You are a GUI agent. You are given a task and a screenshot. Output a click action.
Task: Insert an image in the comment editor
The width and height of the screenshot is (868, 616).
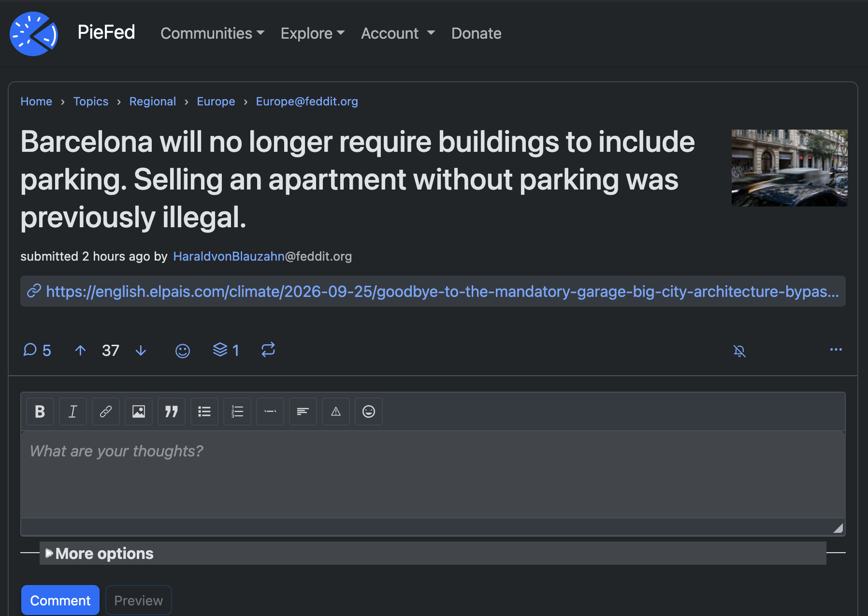[139, 411]
